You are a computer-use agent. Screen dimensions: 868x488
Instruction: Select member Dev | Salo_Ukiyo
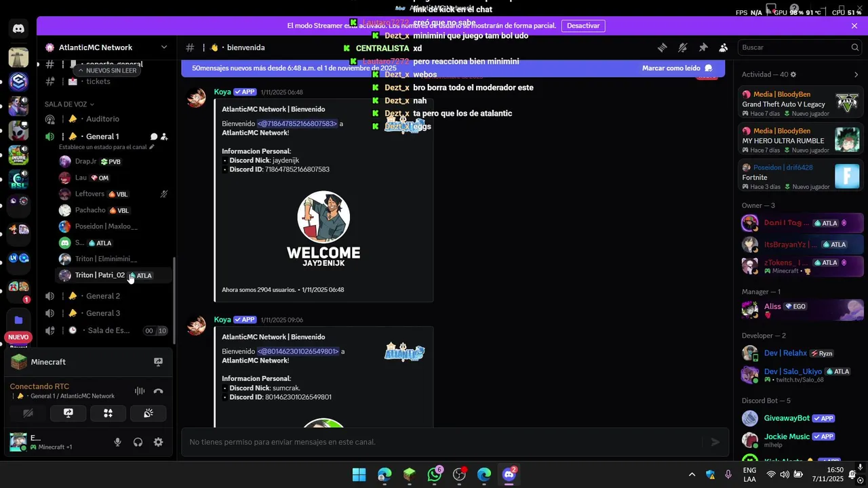(x=801, y=375)
